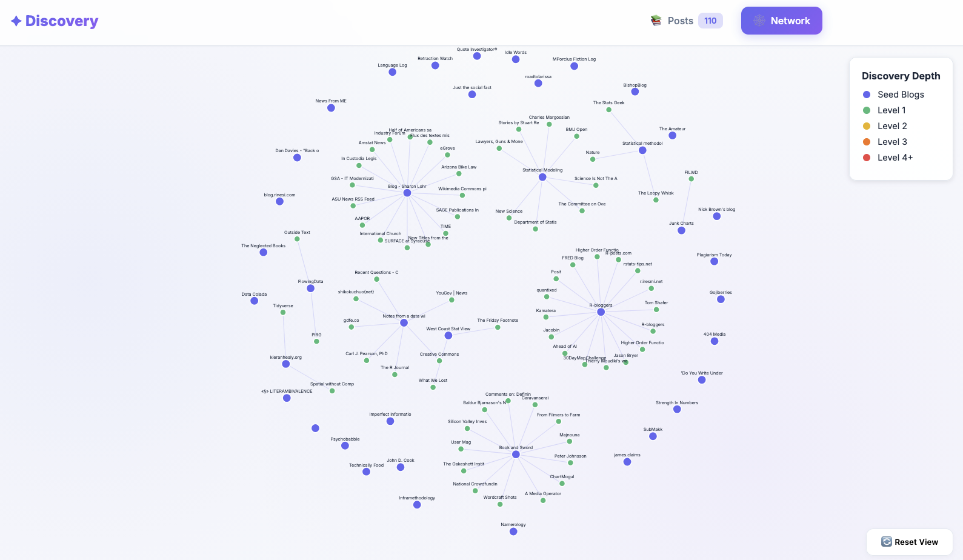Click the sparkle icon next to Discovery
This screenshot has height=560, width=963.
(x=15, y=21)
